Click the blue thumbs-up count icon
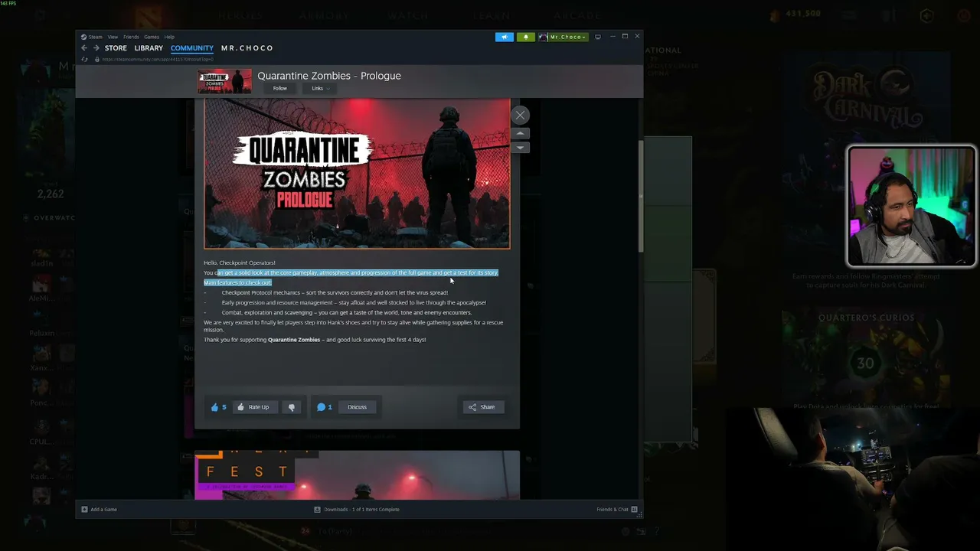 coord(214,407)
